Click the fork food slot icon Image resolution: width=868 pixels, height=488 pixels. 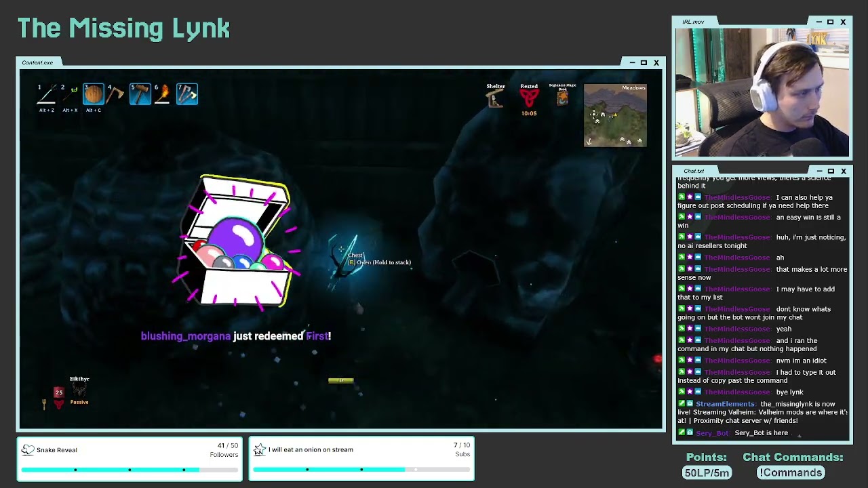[44, 404]
